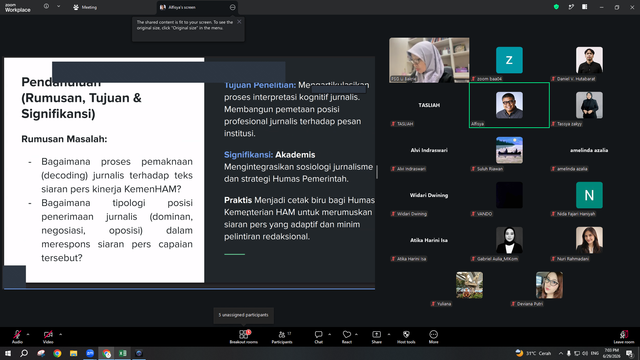The height and width of the screenshot is (360, 640).
Task: Check green encryption shield status
Action: click(x=556, y=7)
